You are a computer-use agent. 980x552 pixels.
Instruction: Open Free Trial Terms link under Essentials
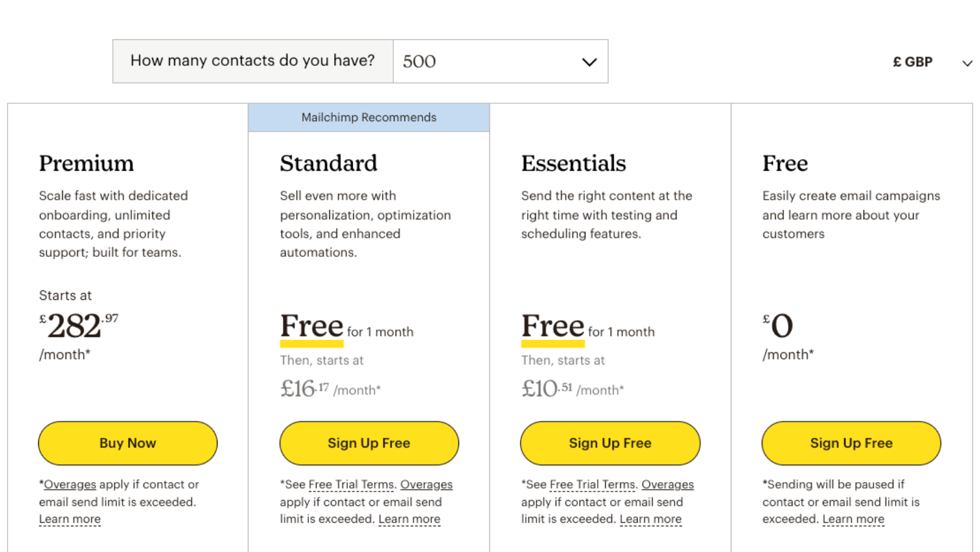[592, 484]
